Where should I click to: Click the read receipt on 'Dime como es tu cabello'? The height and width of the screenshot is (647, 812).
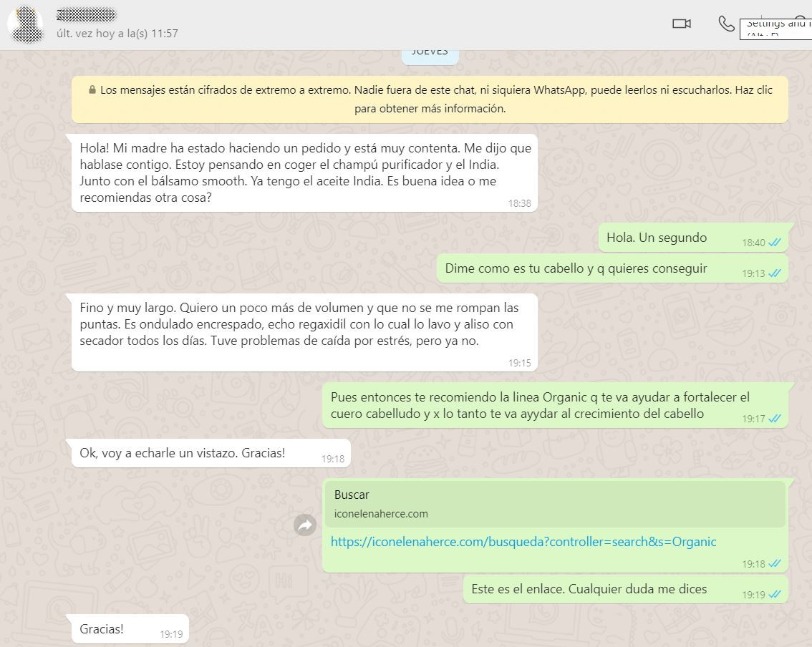click(x=775, y=273)
